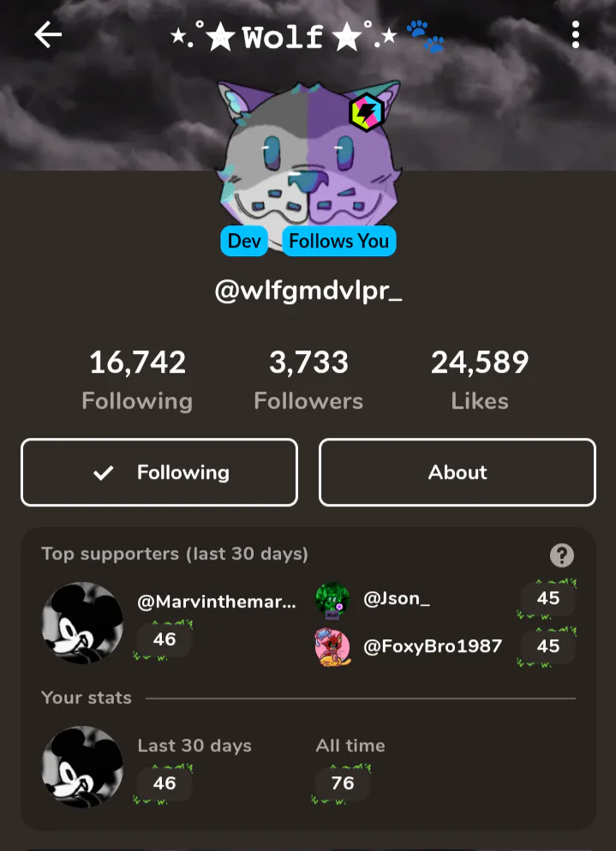Click the lightning bolt hexagon badge
The image size is (616, 851).
coord(367,112)
